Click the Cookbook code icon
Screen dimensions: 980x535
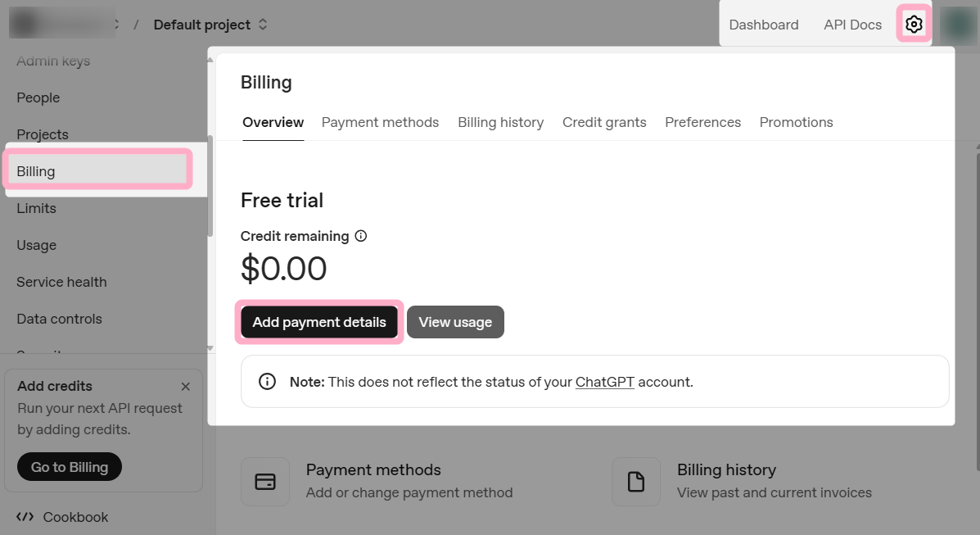coord(25,517)
